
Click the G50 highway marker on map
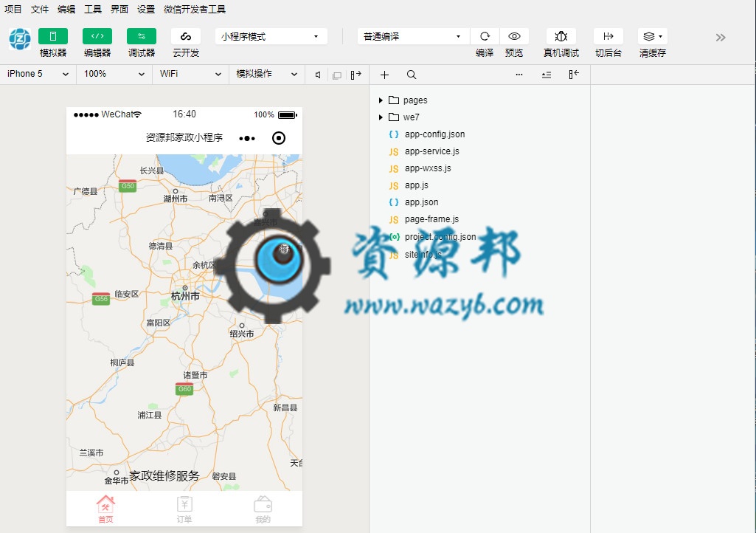click(x=128, y=186)
